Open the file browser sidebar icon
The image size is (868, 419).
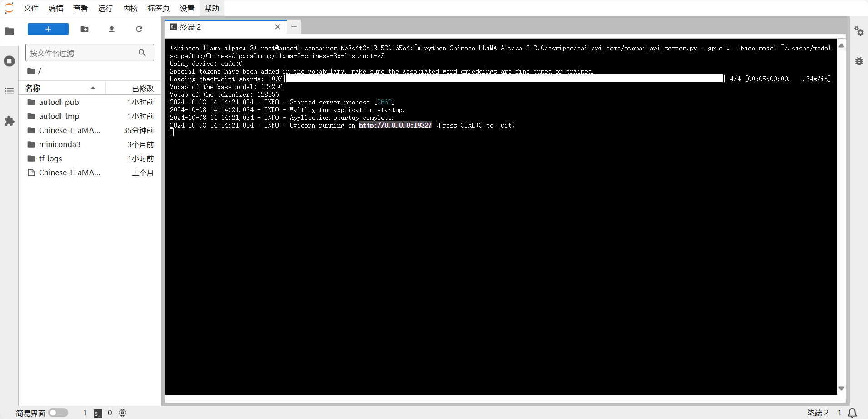[x=9, y=31]
